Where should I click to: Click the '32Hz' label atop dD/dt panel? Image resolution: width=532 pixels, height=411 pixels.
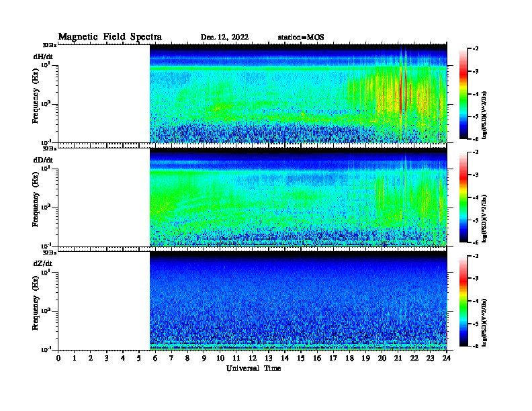49,148
